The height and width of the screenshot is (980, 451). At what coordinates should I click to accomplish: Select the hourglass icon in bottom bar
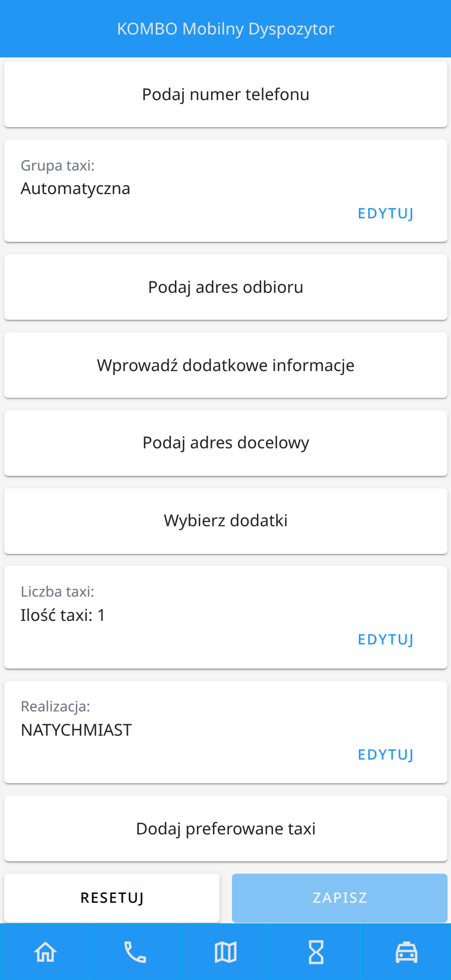[316, 952]
